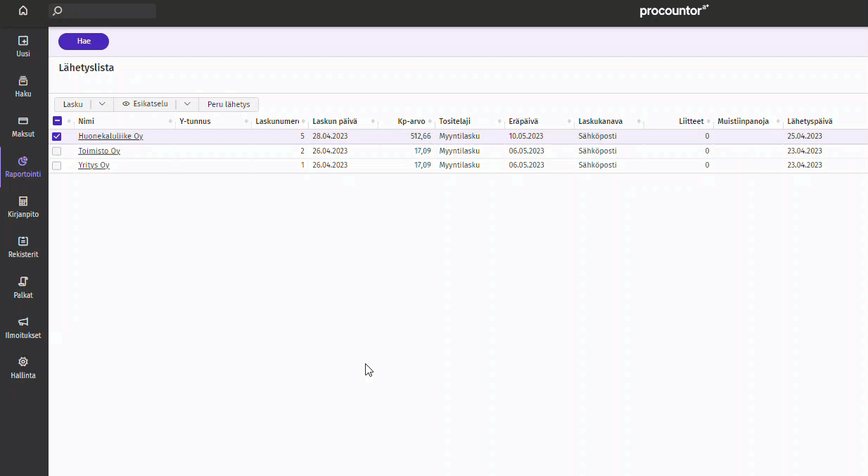
Task: Click Sähköposti in the Huonekaluliike Oy row
Action: coord(597,137)
